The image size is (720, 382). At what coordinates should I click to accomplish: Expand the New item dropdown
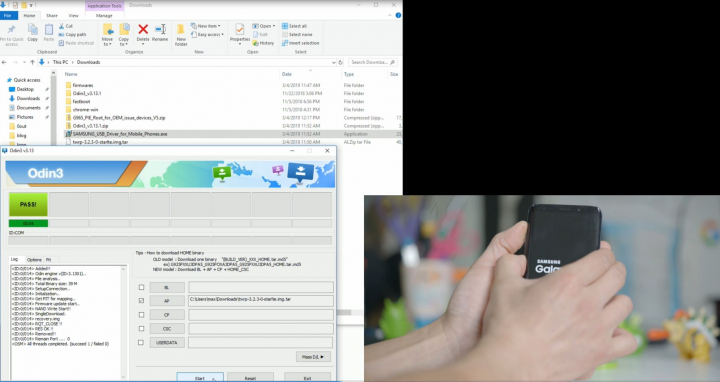(206, 26)
